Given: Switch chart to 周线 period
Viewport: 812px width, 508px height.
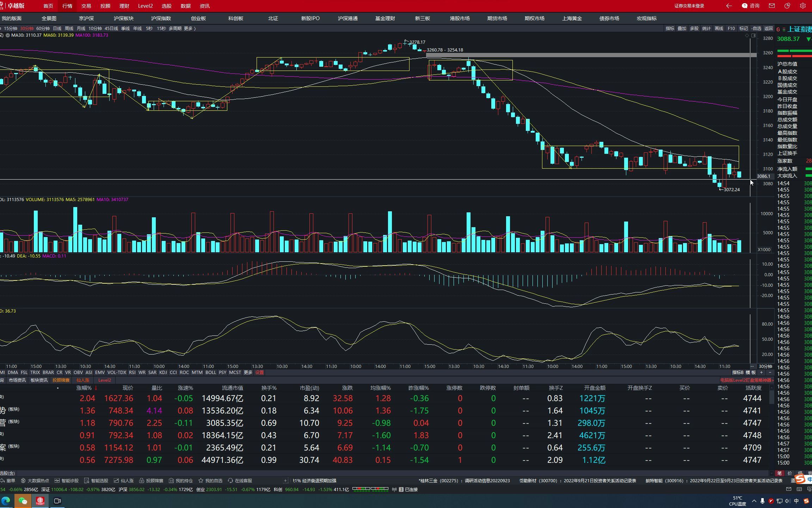Looking at the screenshot, I should (x=69, y=28).
